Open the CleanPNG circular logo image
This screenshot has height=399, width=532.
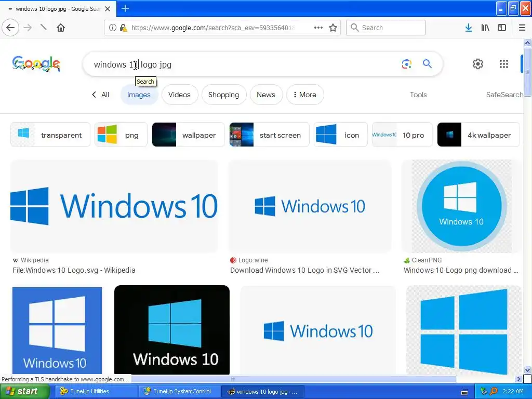click(461, 206)
